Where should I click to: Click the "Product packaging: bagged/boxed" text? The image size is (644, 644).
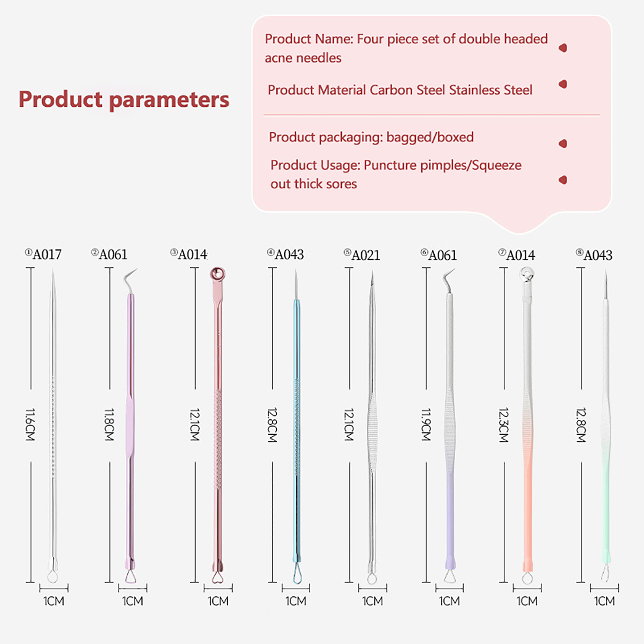coord(371,137)
